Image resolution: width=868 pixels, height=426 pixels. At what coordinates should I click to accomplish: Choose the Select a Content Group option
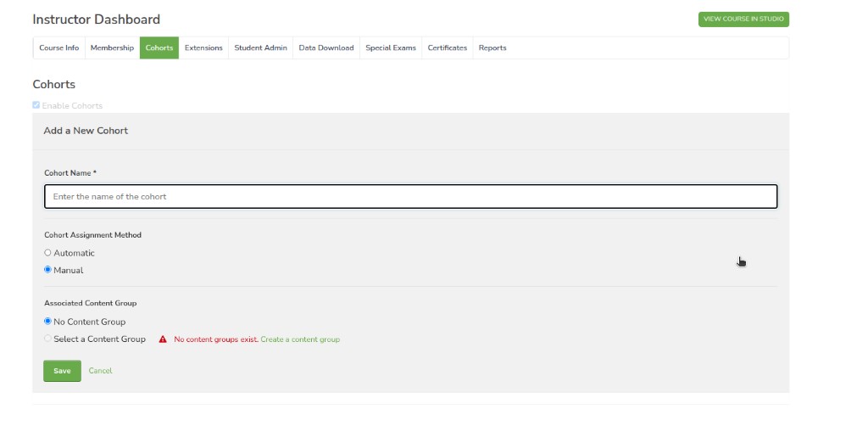47,339
